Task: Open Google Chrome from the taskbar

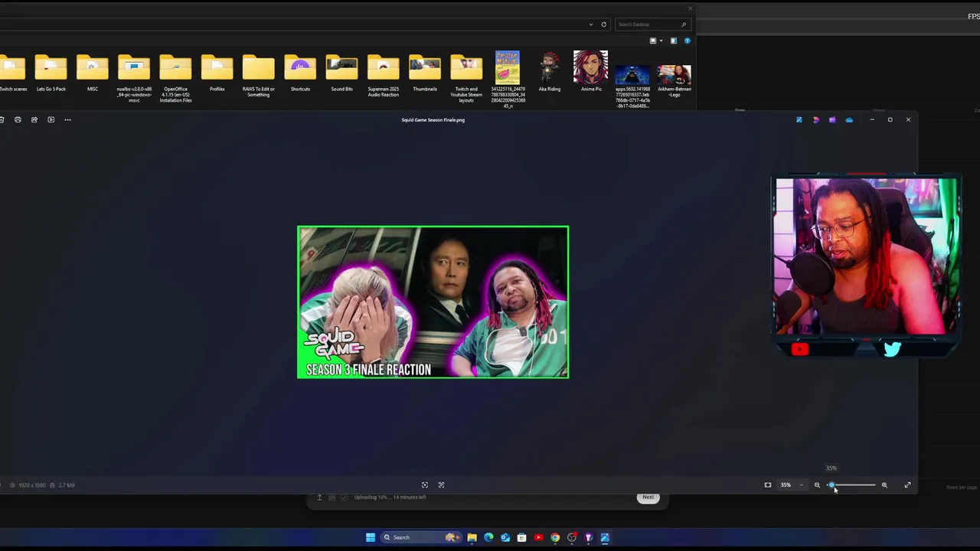Action: pos(555,537)
